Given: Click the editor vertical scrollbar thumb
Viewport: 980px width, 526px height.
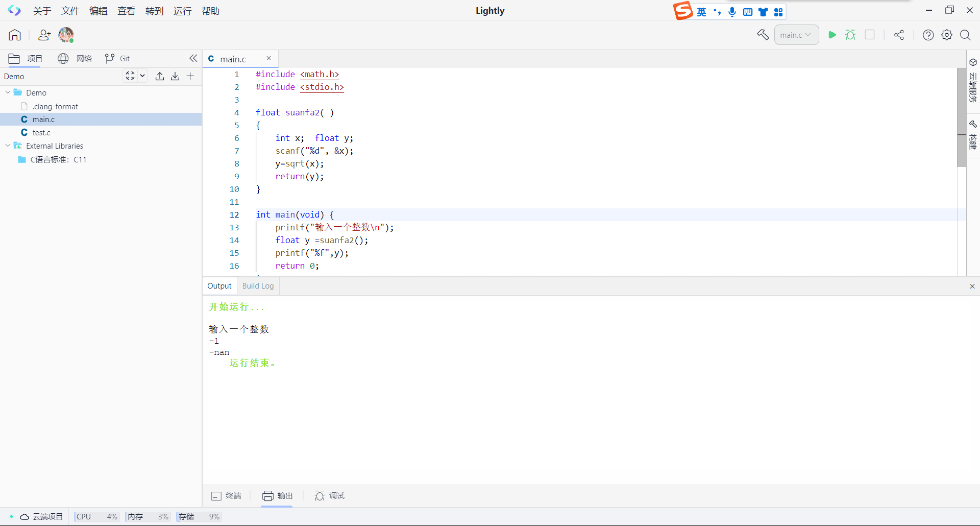Looking at the screenshot, I should coord(962,117).
